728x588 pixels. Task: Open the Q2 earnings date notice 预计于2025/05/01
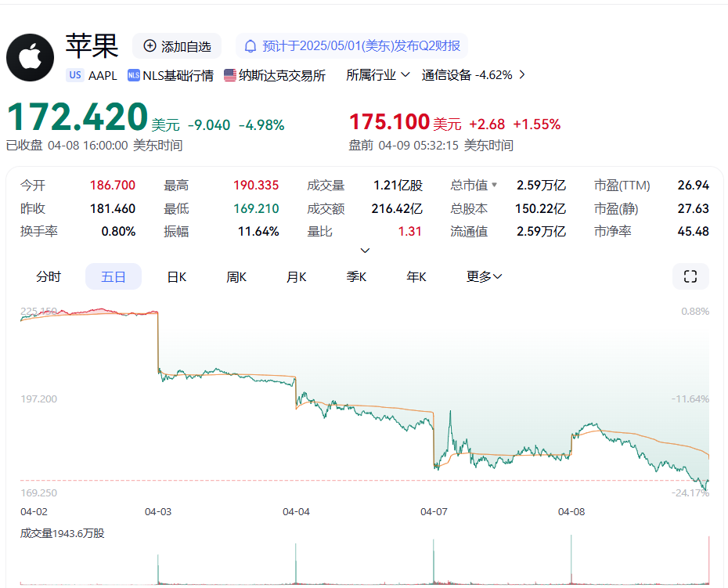pos(352,46)
